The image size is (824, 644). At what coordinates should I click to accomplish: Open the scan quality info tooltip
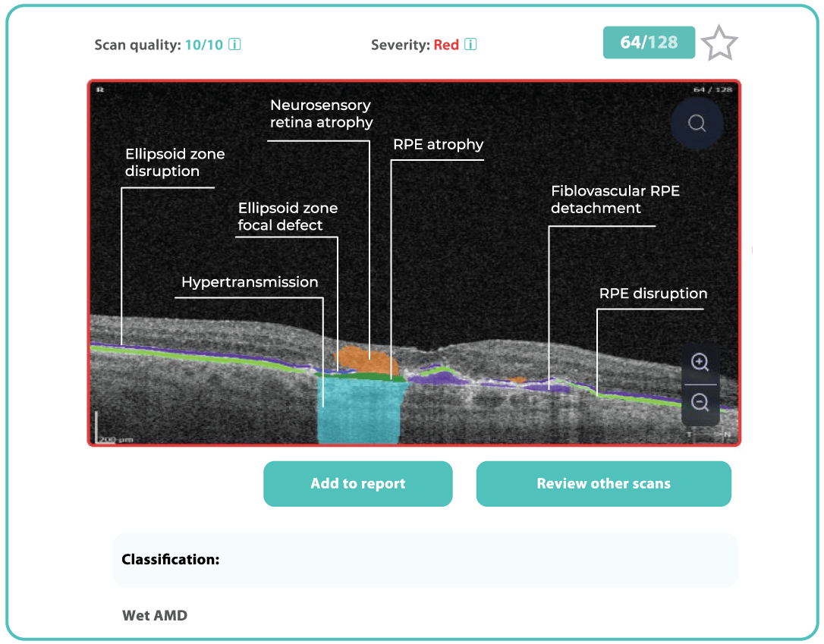click(x=234, y=45)
